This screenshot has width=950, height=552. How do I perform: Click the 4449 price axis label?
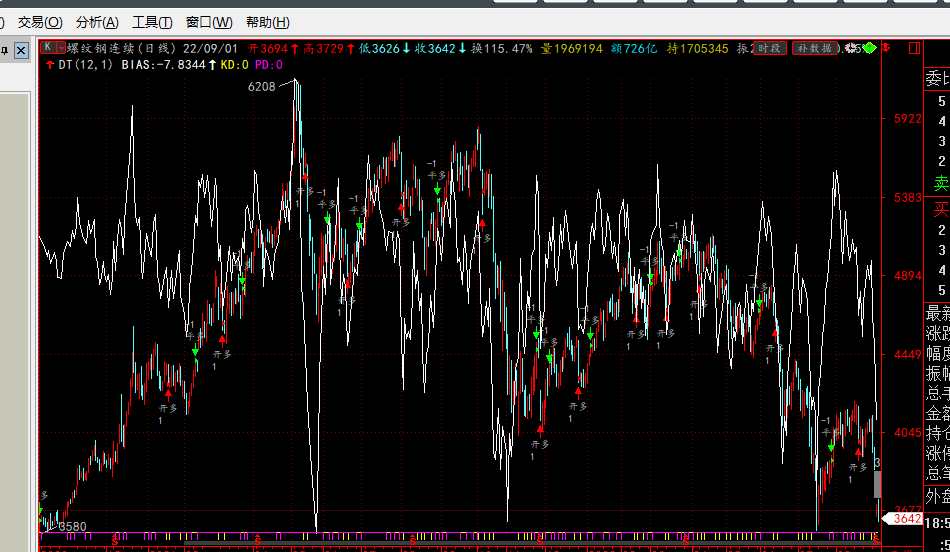[x=908, y=354]
